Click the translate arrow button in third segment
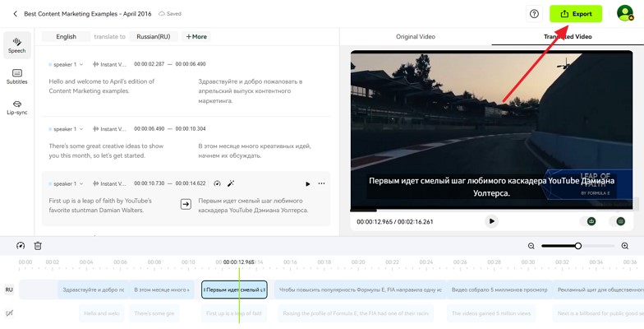644x329 pixels. tap(186, 204)
